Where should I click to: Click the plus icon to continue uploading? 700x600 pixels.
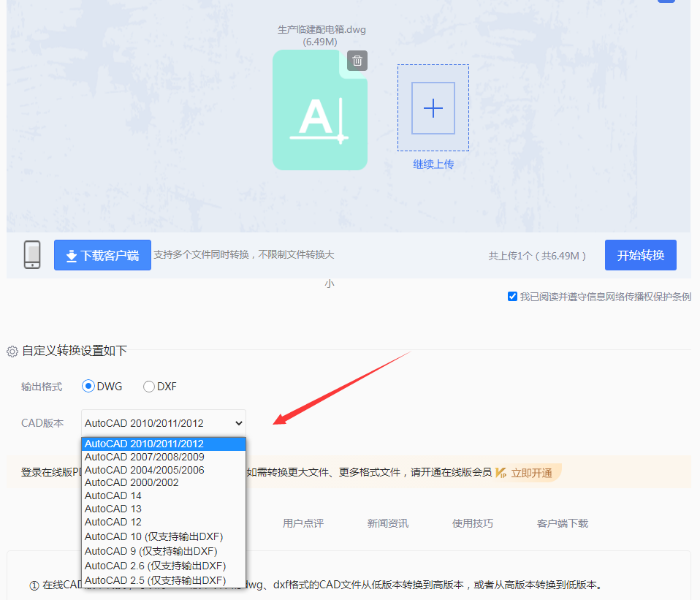pos(433,107)
